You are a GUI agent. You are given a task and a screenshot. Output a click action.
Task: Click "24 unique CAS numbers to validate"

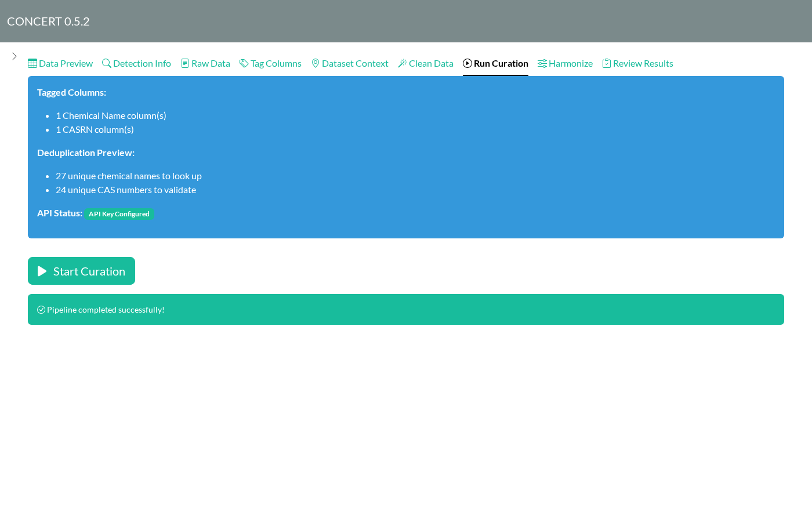coord(126,190)
